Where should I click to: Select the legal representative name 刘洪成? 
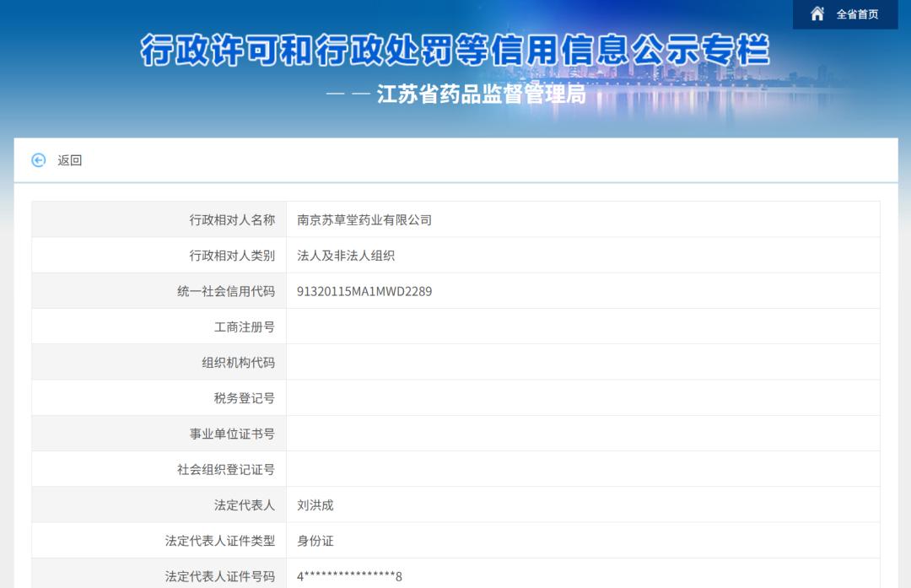tap(311, 504)
